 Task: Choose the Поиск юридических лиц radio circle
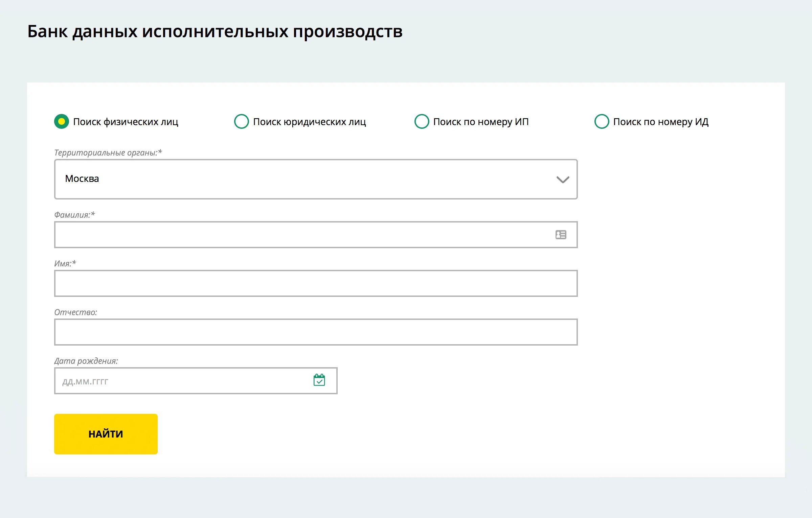click(x=242, y=121)
